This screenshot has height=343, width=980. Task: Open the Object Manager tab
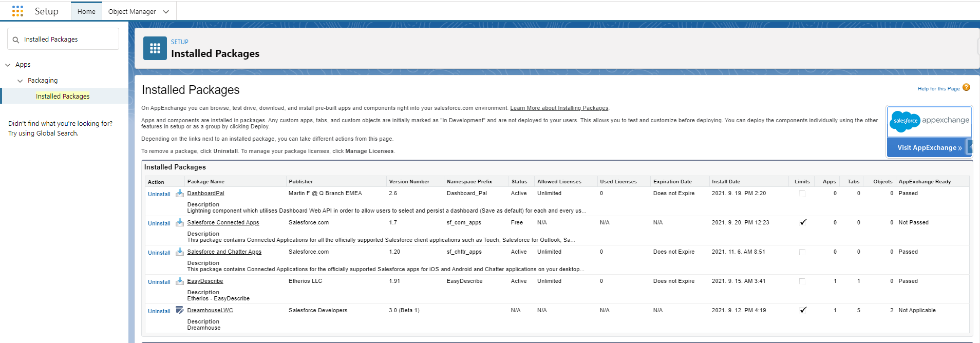tap(132, 11)
